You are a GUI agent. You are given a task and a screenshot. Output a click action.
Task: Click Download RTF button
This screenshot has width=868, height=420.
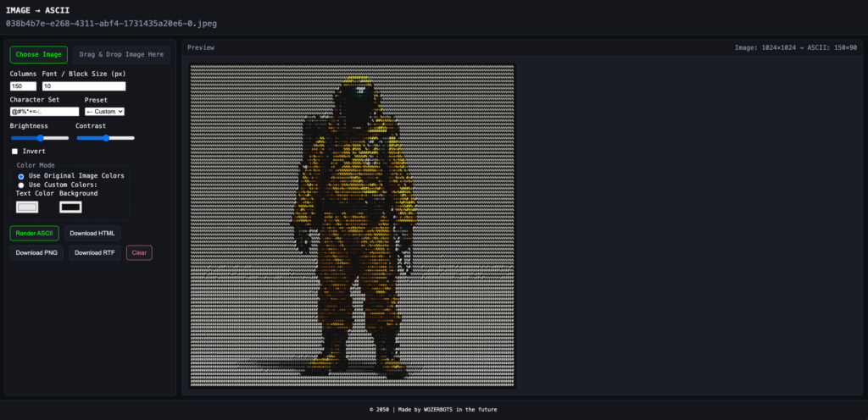click(95, 252)
